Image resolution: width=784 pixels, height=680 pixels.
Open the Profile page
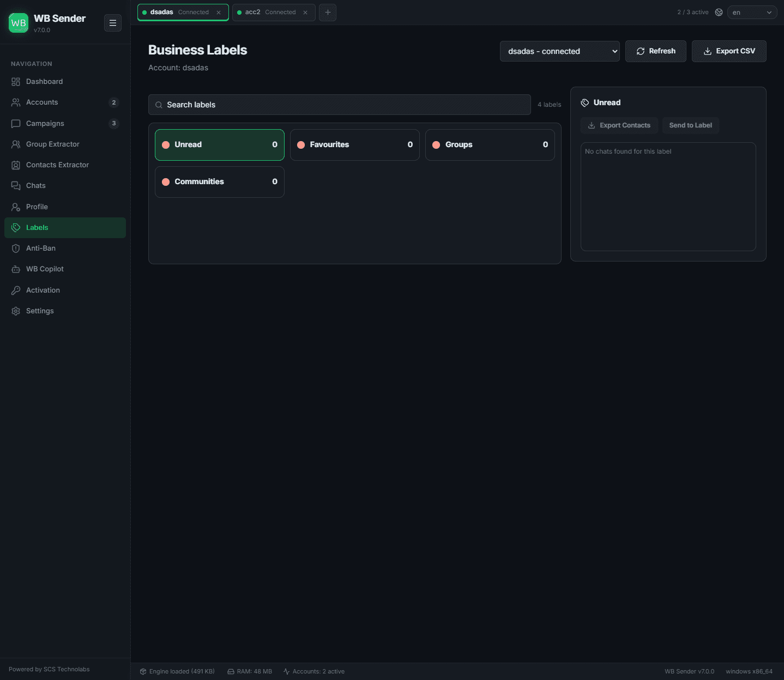coord(65,207)
